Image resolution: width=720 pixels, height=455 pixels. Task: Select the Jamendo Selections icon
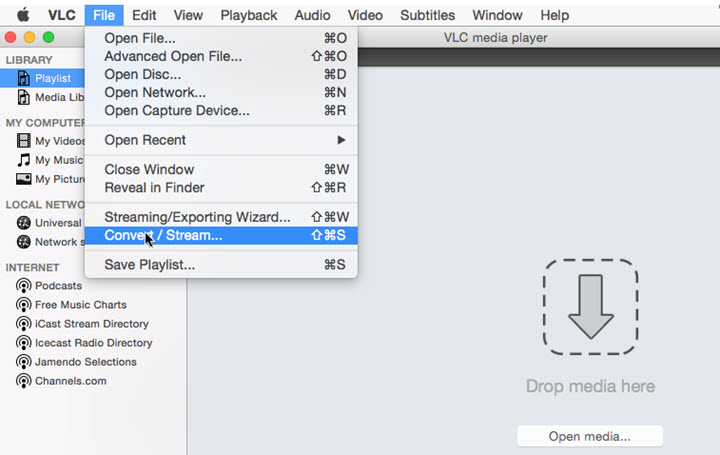(x=24, y=362)
